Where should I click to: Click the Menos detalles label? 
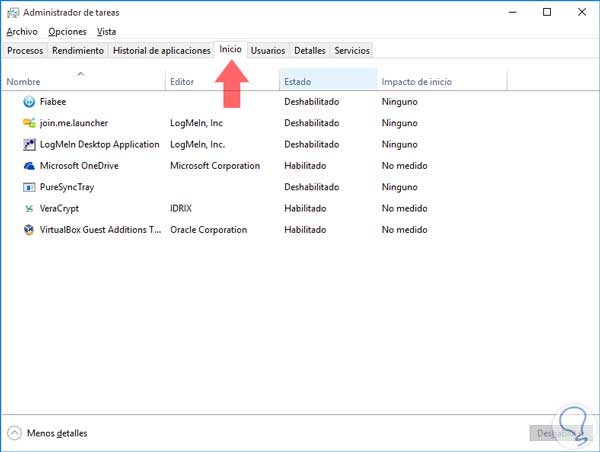tap(57, 433)
